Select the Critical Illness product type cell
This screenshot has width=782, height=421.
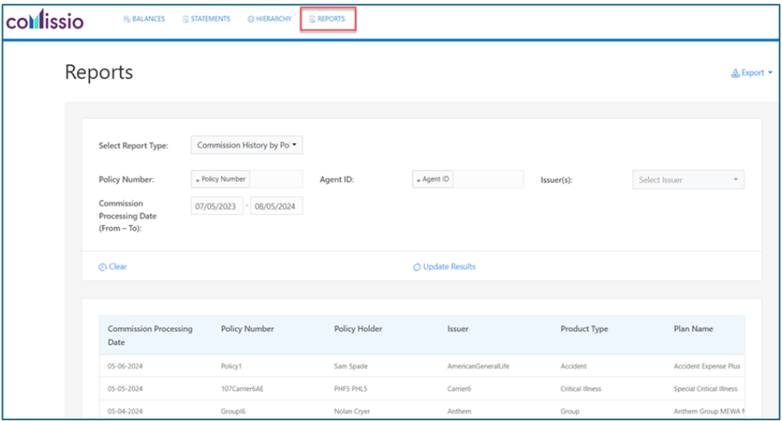(581, 389)
